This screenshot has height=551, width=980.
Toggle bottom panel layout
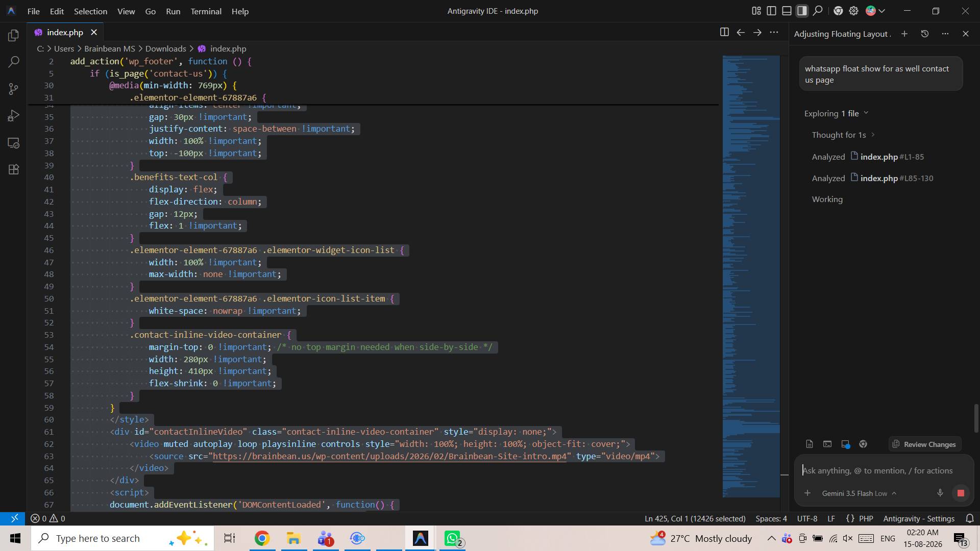tap(787, 11)
